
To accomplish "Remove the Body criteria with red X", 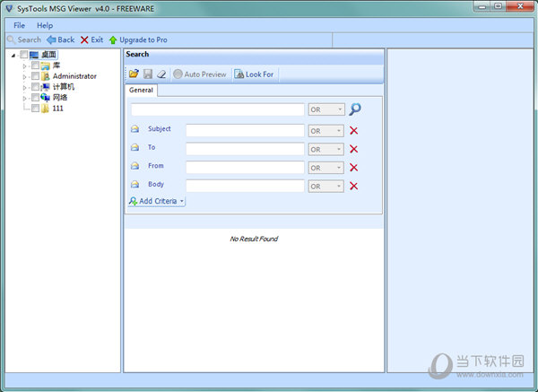I will pos(353,187).
